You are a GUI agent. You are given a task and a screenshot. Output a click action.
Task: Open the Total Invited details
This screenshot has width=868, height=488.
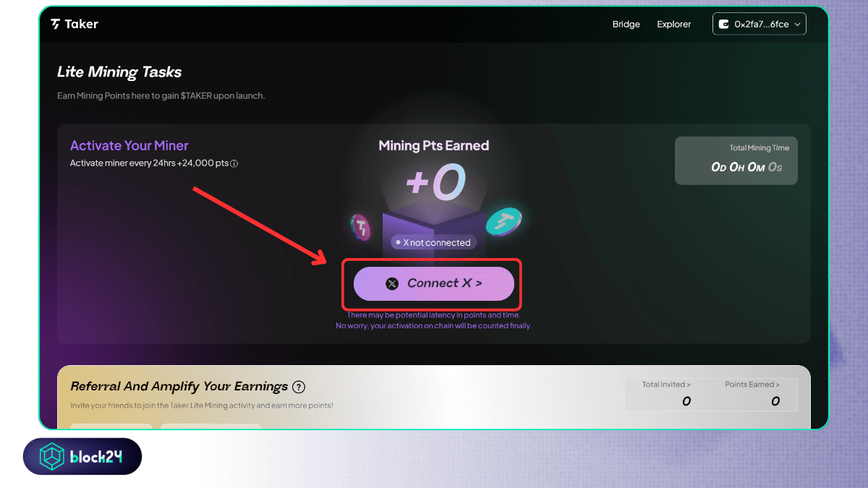point(666,385)
